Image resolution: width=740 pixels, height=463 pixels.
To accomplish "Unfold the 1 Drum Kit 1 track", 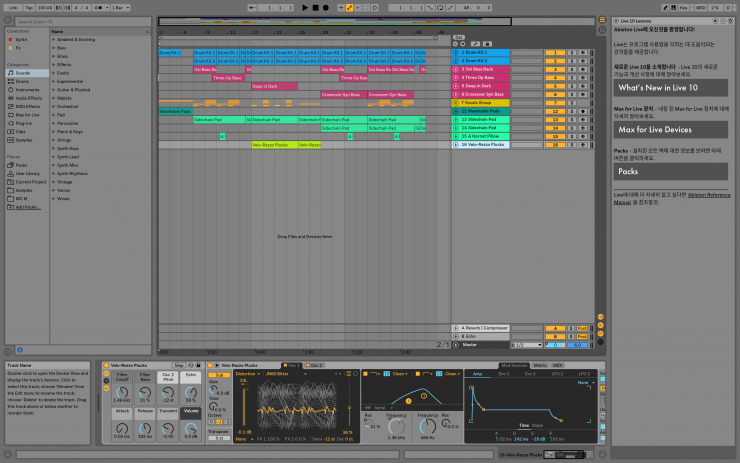I will coord(456,52).
